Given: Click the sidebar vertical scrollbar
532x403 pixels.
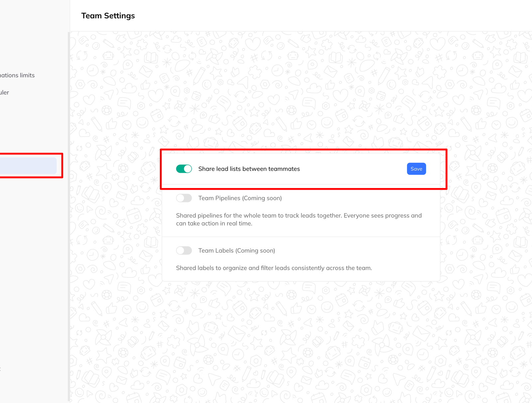Looking at the screenshot, I should coord(69,216).
